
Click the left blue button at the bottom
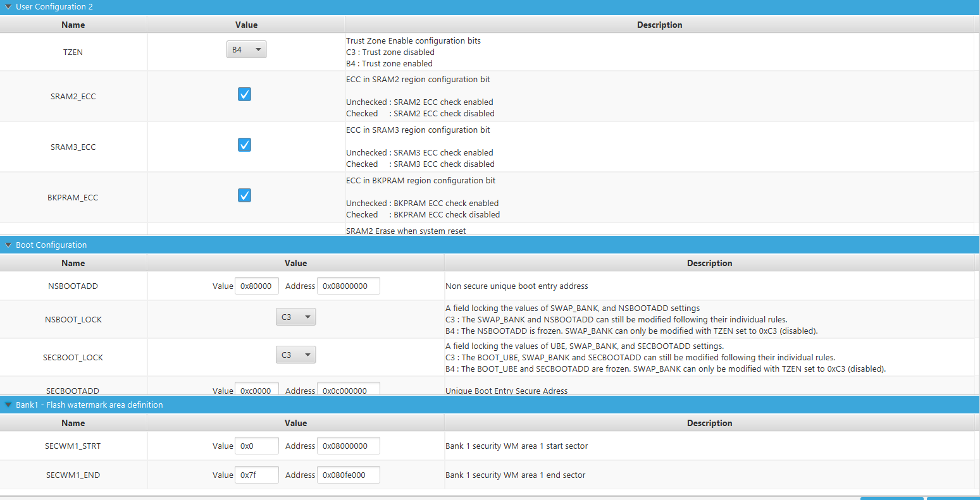point(891,498)
